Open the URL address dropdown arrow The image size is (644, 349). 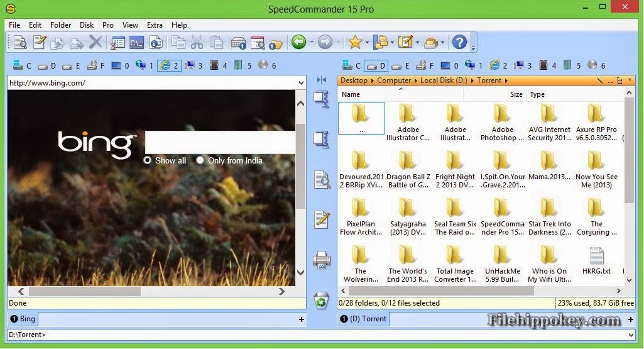pyautogui.click(x=301, y=83)
